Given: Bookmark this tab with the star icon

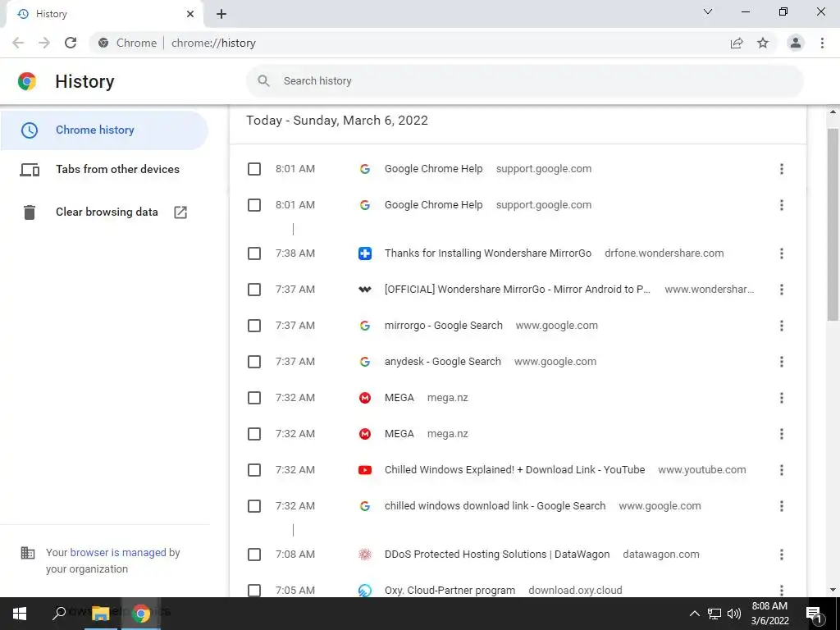Looking at the screenshot, I should point(763,43).
